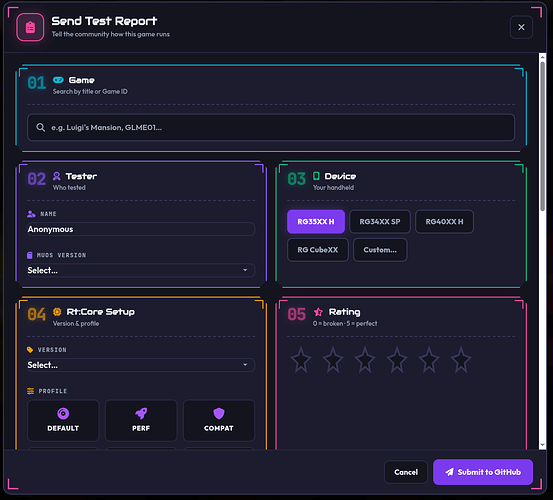The width and height of the screenshot is (553, 500).
Task: Click the dialog's vertical scrollbar thumb
Action: [x=542, y=136]
